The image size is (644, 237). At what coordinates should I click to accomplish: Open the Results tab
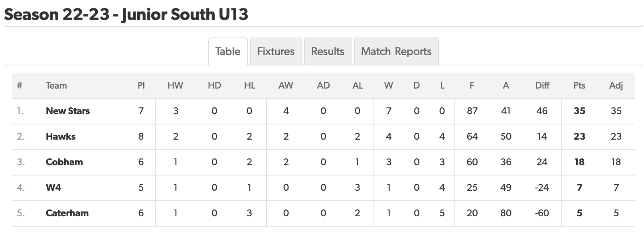(x=328, y=51)
